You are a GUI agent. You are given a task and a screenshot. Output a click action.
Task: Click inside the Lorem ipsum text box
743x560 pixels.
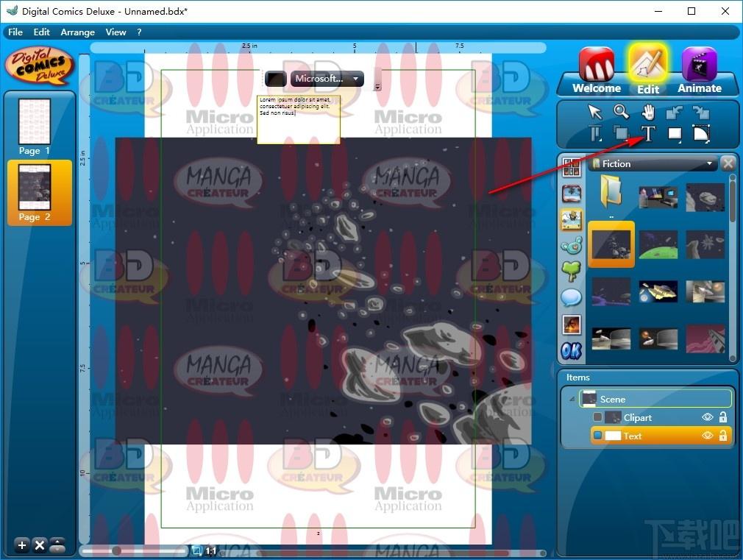[299, 119]
